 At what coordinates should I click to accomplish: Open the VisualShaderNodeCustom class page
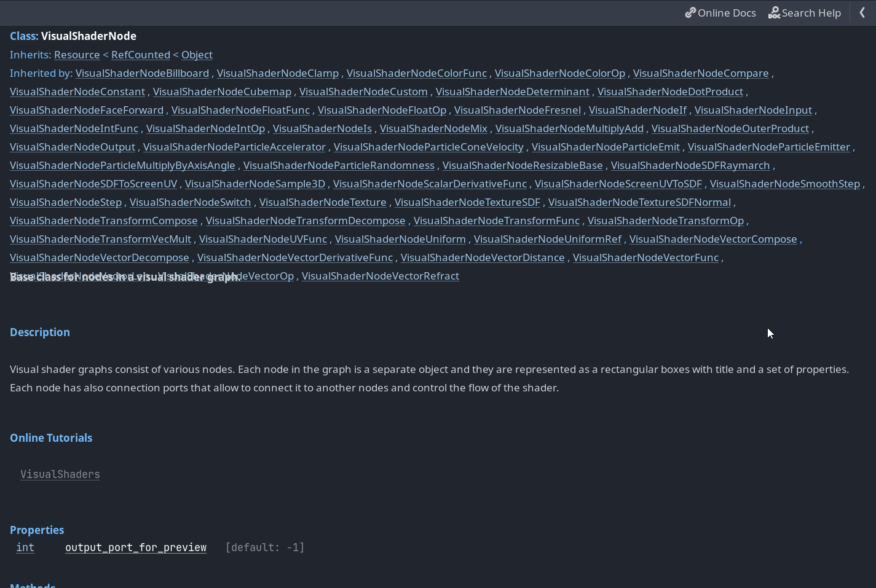(363, 92)
